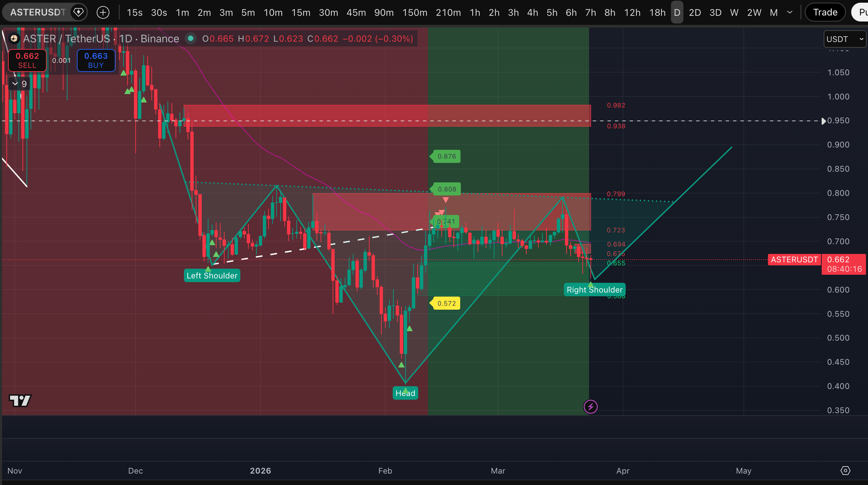The image size is (868, 485).
Task: Click the diamond badge next to ASTERUSDT
Action: tap(79, 12)
